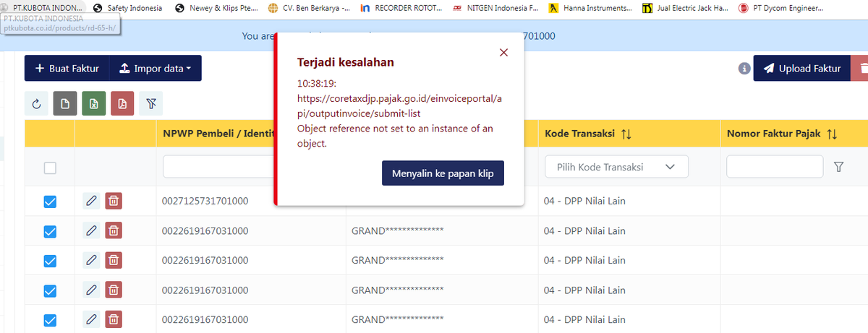Click the NPWP Pembeli filter input field
The height and width of the screenshot is (333, 868).
click(x=218, y=167)
